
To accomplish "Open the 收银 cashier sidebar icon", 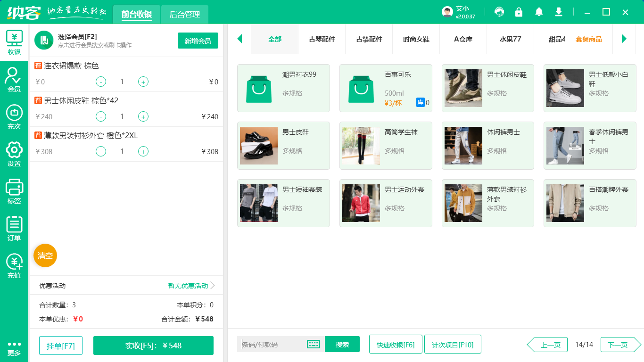I will (14, 42).
